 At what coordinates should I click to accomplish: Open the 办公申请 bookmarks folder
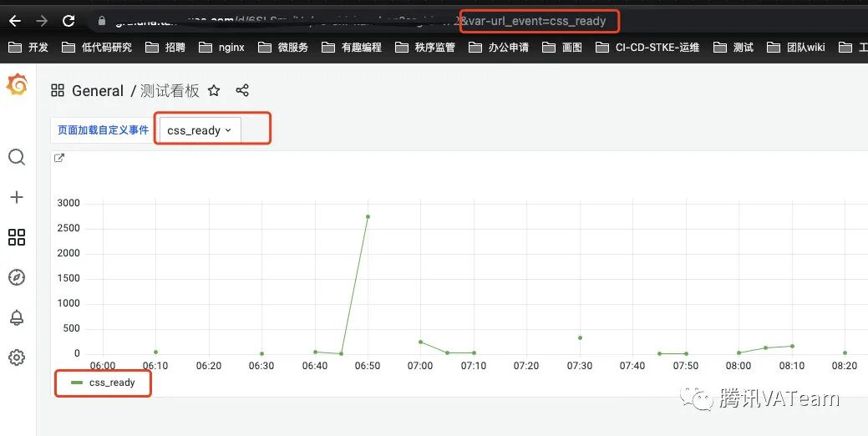(x=498, y=48)
